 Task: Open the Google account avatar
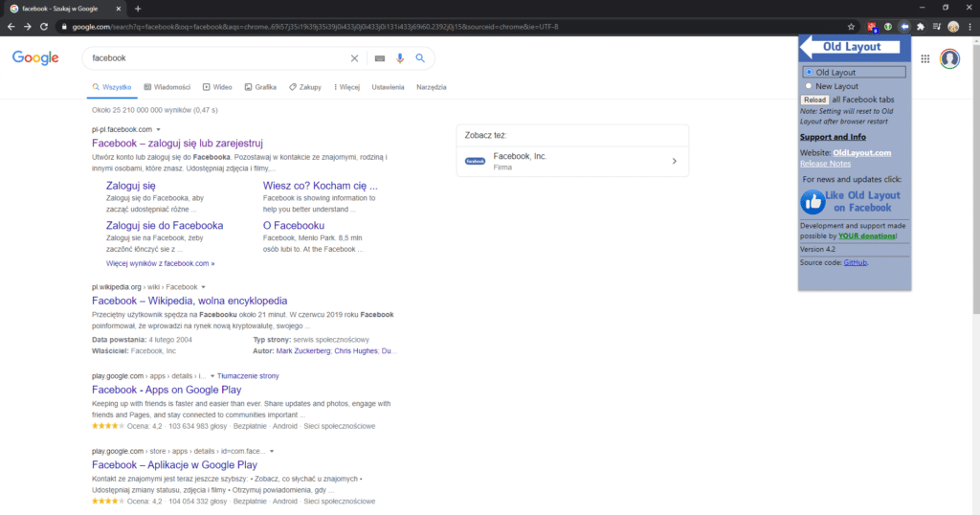[x=950, y=58]
